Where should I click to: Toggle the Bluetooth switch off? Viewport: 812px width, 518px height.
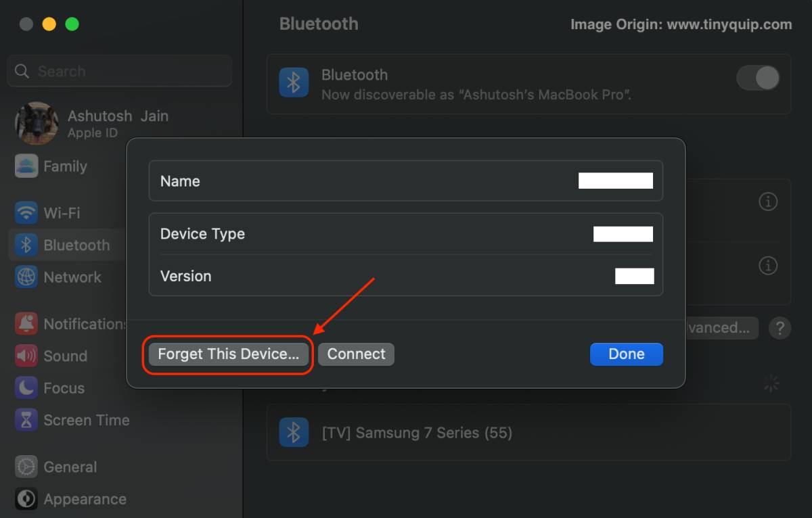(x=757, y=78)
